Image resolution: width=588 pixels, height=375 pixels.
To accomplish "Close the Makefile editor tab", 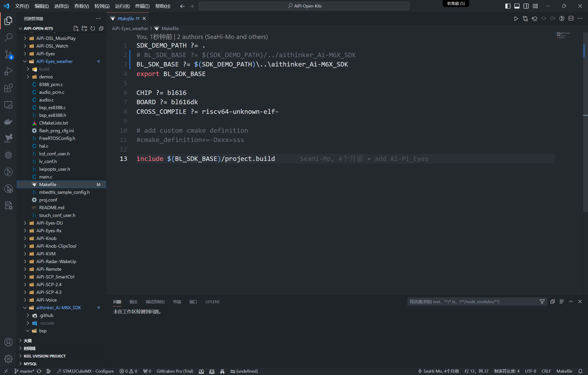I will click(x=144, y=19).
